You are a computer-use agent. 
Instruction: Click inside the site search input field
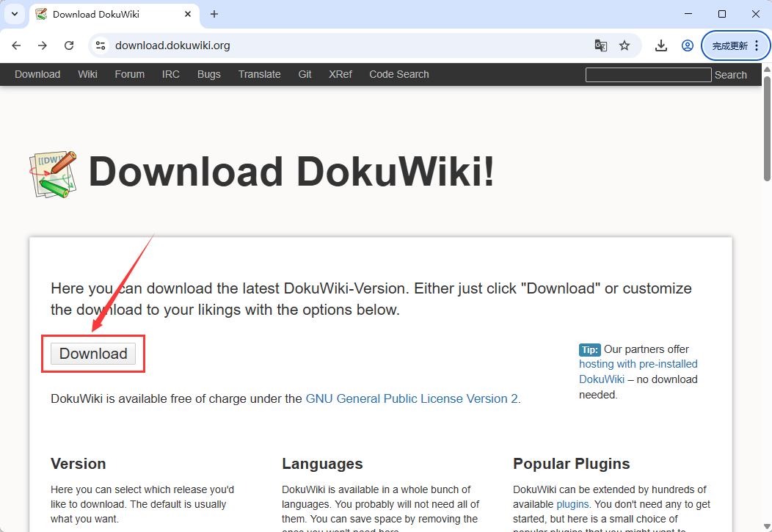pos(649,74)
